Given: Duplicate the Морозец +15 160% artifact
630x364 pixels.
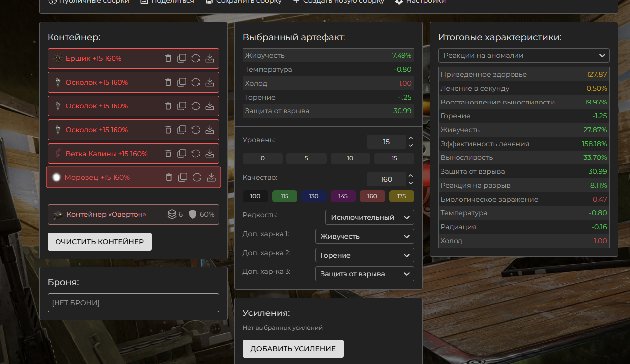Looking at the screenshot, I should [183, 177].
